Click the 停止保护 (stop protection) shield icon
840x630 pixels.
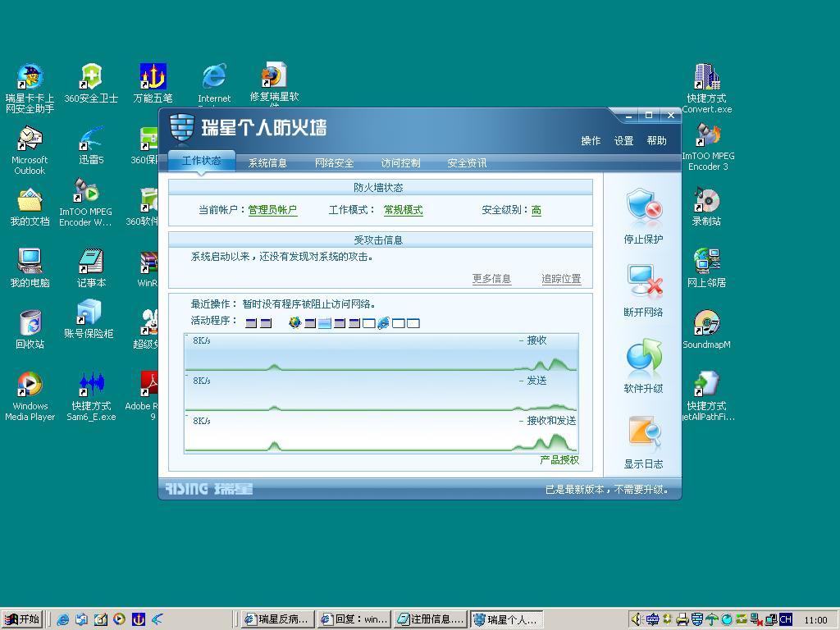(x=644, y=205)
